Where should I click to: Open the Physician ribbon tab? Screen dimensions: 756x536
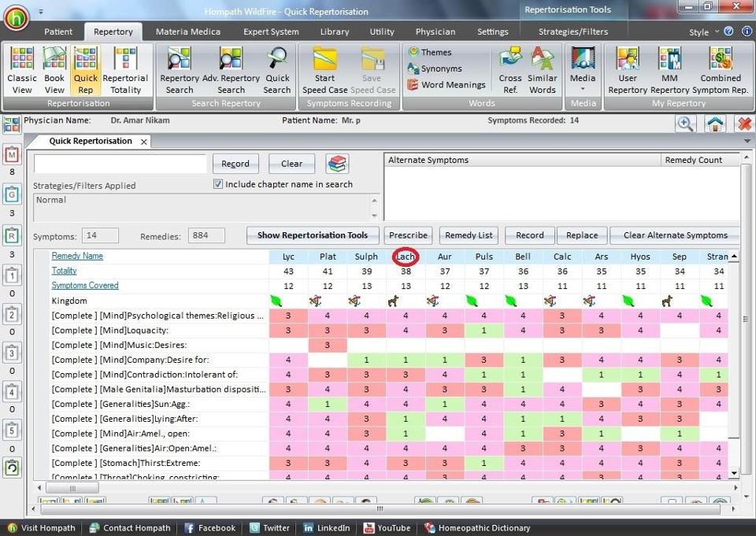coord(435,31)
